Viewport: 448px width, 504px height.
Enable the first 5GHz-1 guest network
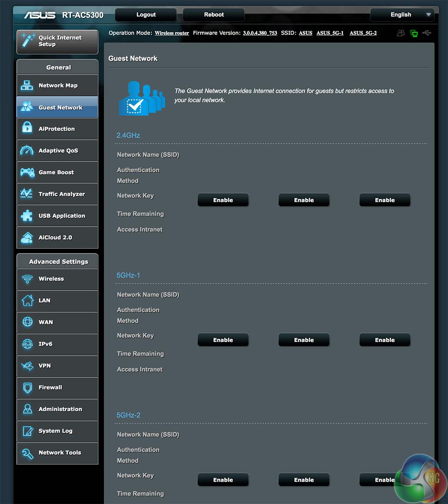click(223, 340)
